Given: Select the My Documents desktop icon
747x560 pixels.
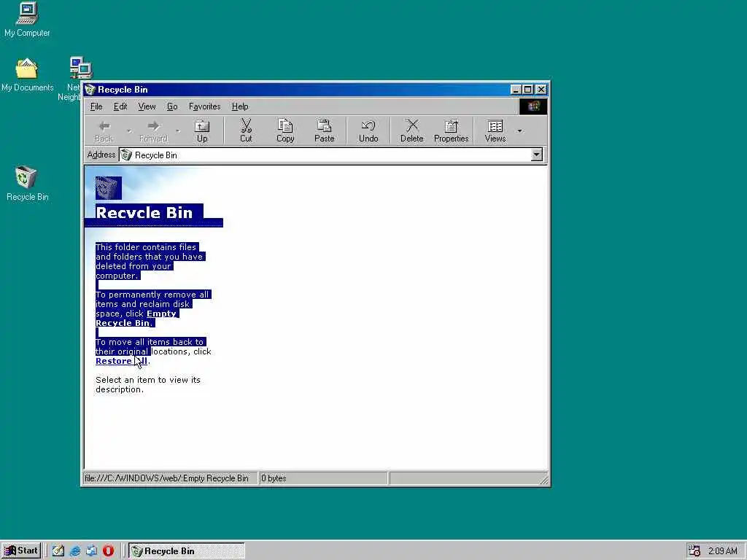Looking at the screenshot, I should coord(27,74).
